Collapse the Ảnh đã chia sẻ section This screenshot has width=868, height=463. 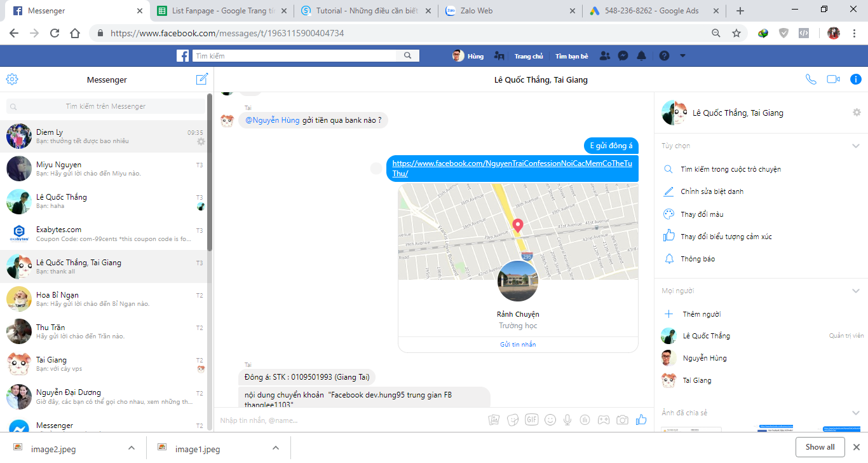tap(856, 413)
